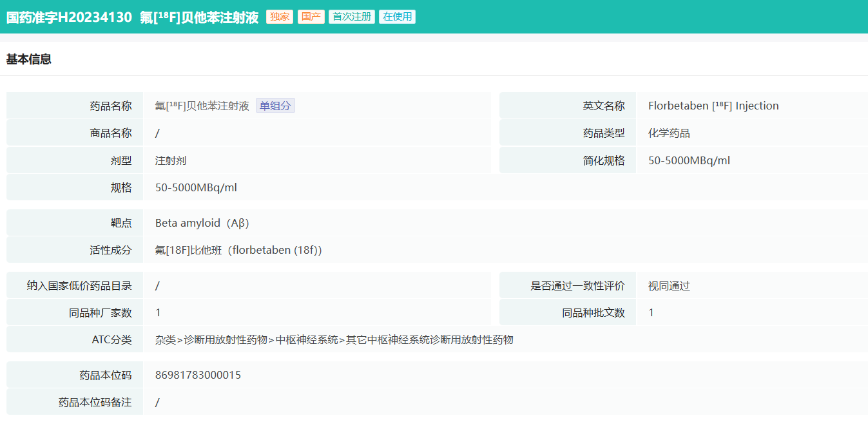Select the Beta amyloid (Aβ) target value
This screenshot has width=868, height=427.
(x=202, y=223)
